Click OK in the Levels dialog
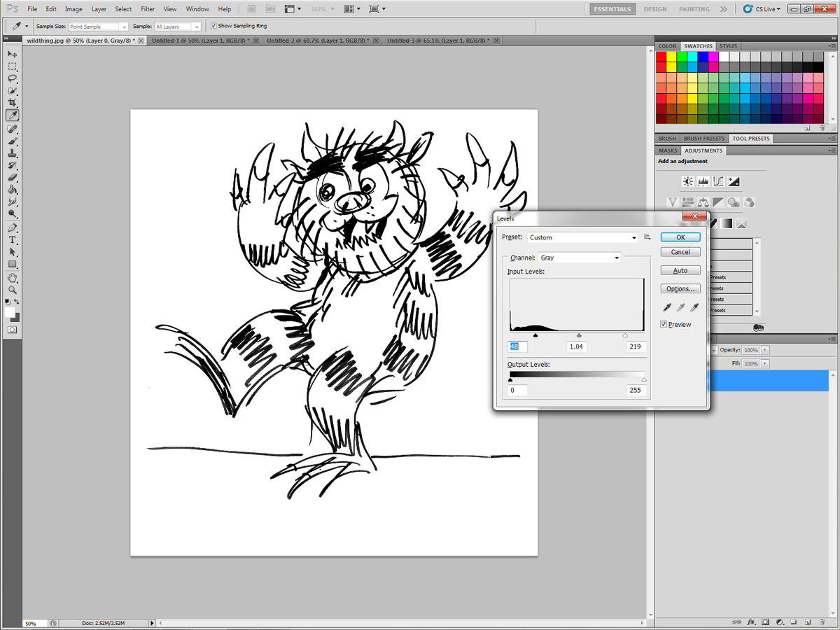840x630 pixels. point(680,237)
